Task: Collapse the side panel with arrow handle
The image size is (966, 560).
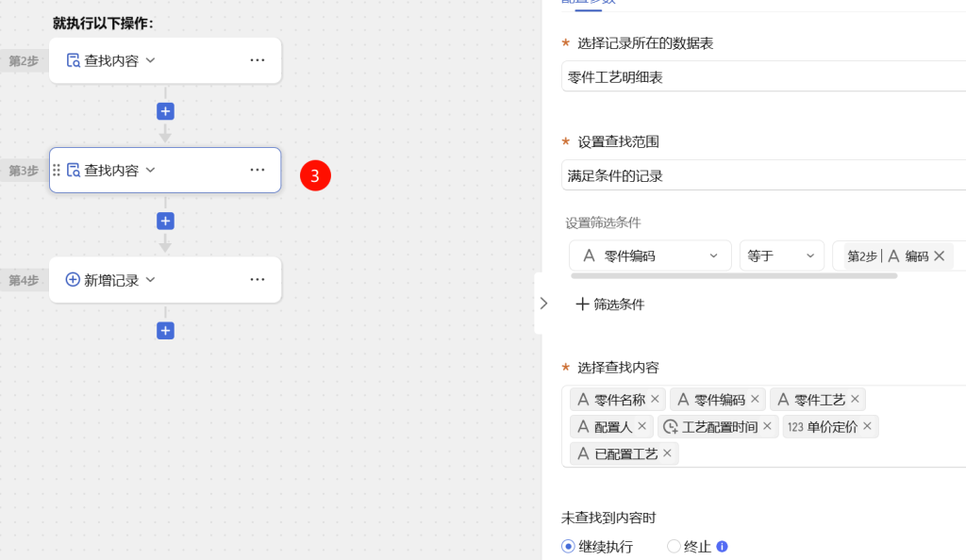Action: tap(542, 304)
